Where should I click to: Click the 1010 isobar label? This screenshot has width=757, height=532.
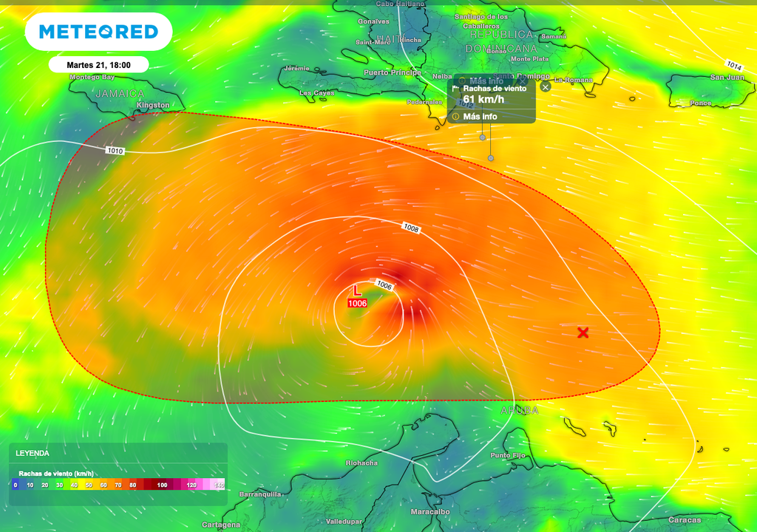tap(115, 151)
